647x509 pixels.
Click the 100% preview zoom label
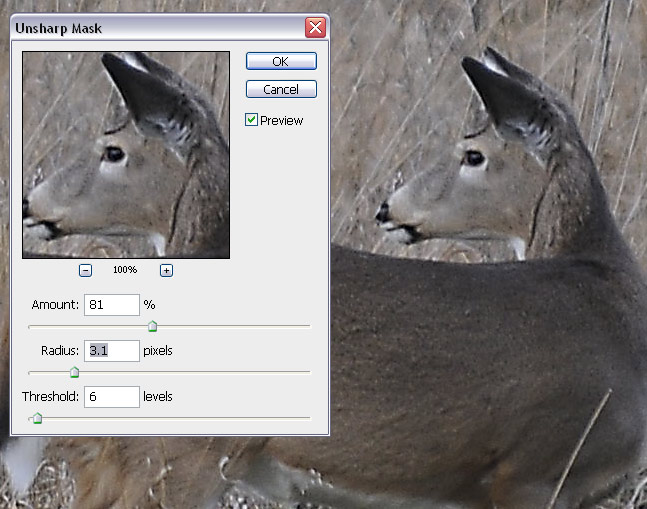pos(125,271)
